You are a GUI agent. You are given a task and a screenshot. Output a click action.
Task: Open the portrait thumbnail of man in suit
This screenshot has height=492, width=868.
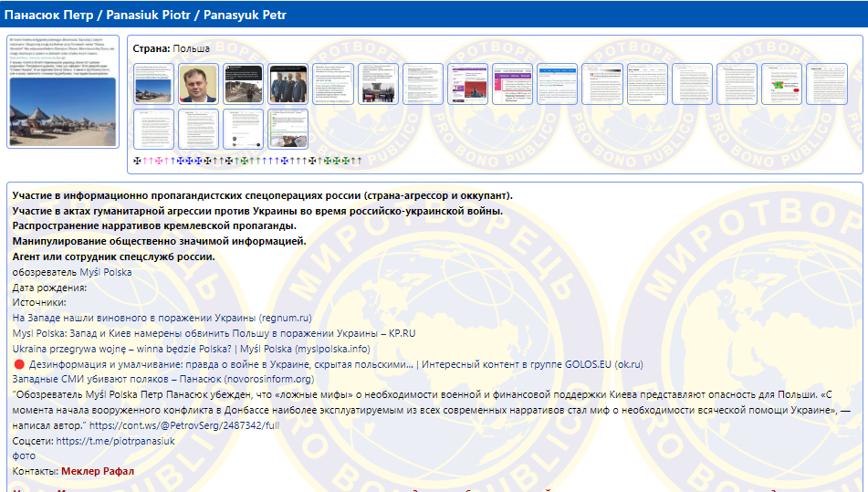(198, 84)
